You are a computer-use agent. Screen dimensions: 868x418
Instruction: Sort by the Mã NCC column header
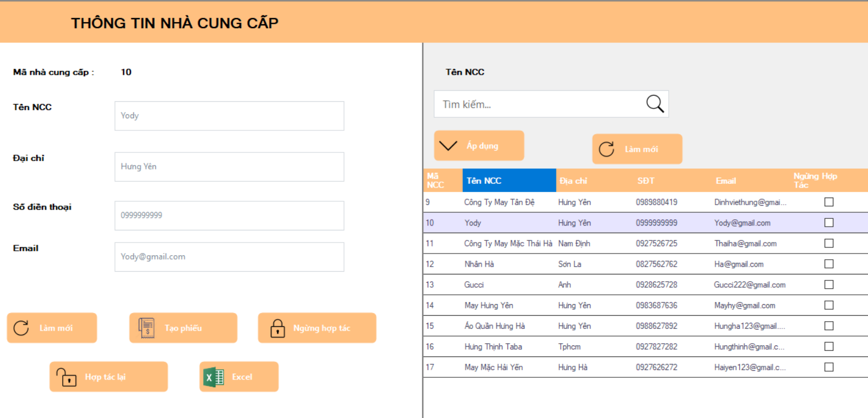[443, 180]
